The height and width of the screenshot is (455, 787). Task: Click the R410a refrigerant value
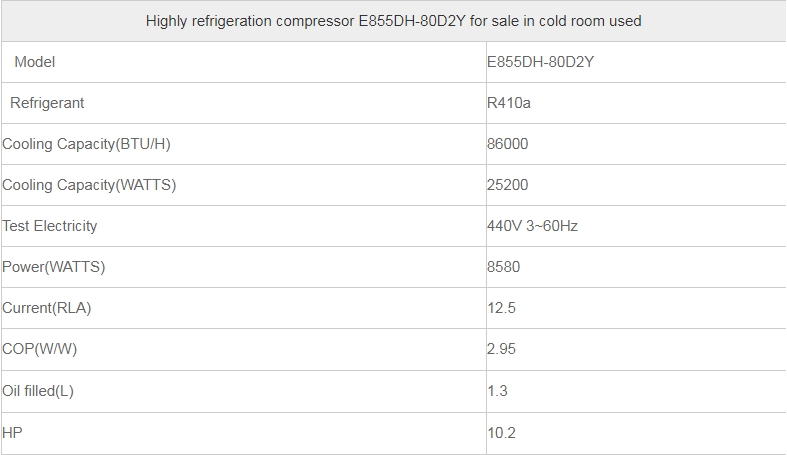(508, 103)
